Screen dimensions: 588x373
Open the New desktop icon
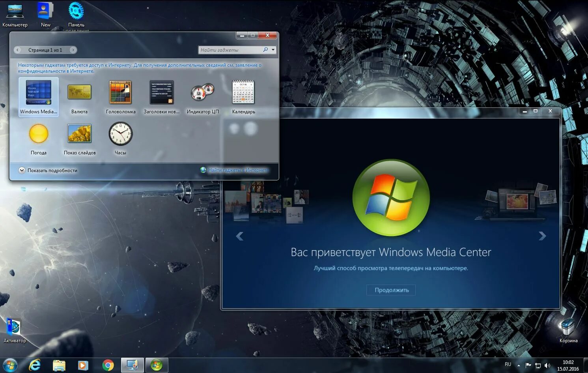[46, 15]
